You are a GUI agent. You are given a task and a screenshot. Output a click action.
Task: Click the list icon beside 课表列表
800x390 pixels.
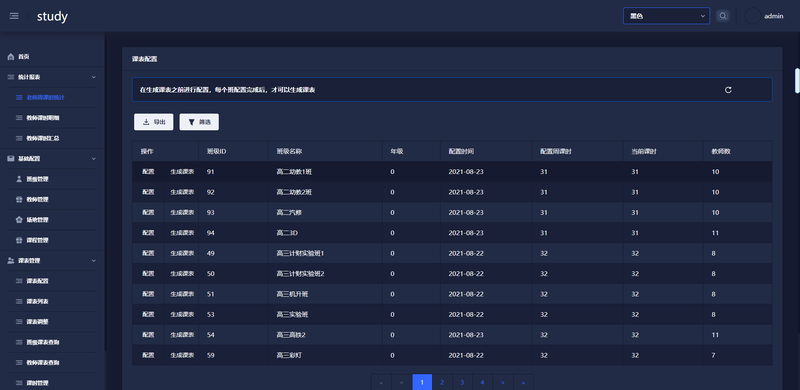pyautogui.click(x=19, y=302)
